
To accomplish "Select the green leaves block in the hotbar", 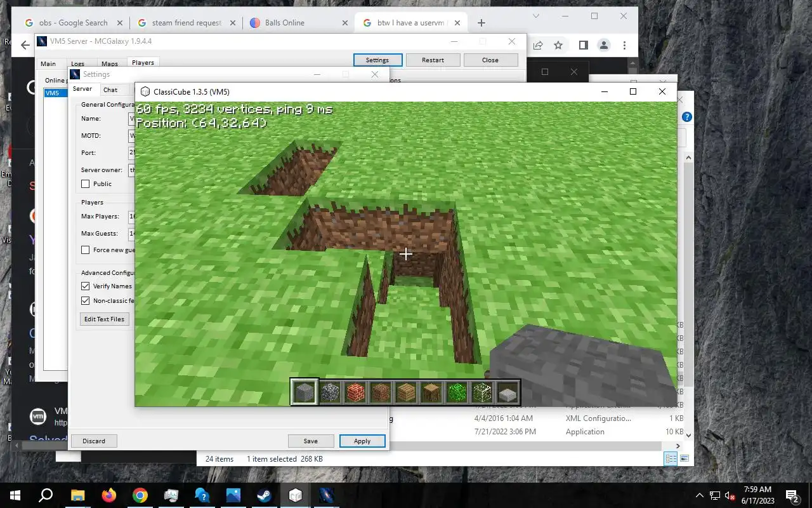I will (457, 392).
